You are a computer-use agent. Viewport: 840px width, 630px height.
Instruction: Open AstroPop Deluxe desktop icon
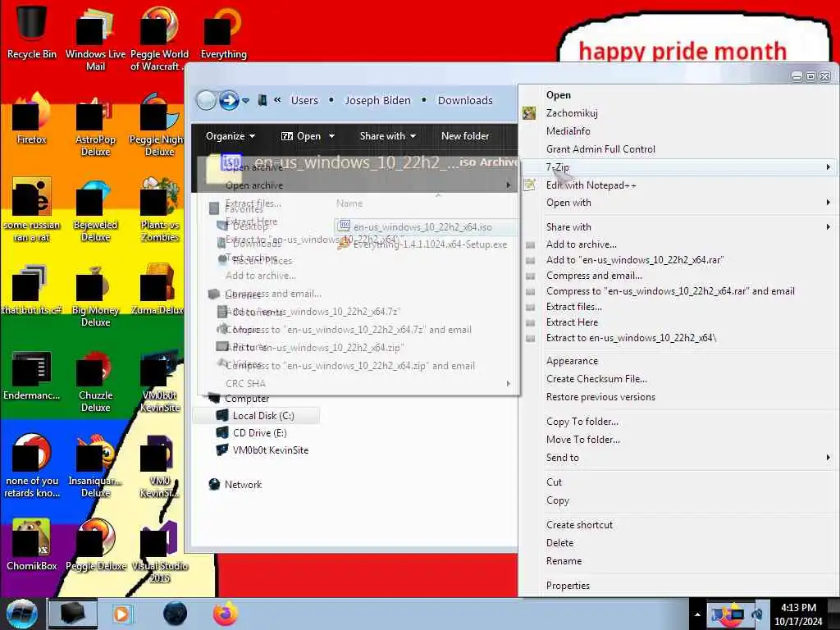(95, 125)
